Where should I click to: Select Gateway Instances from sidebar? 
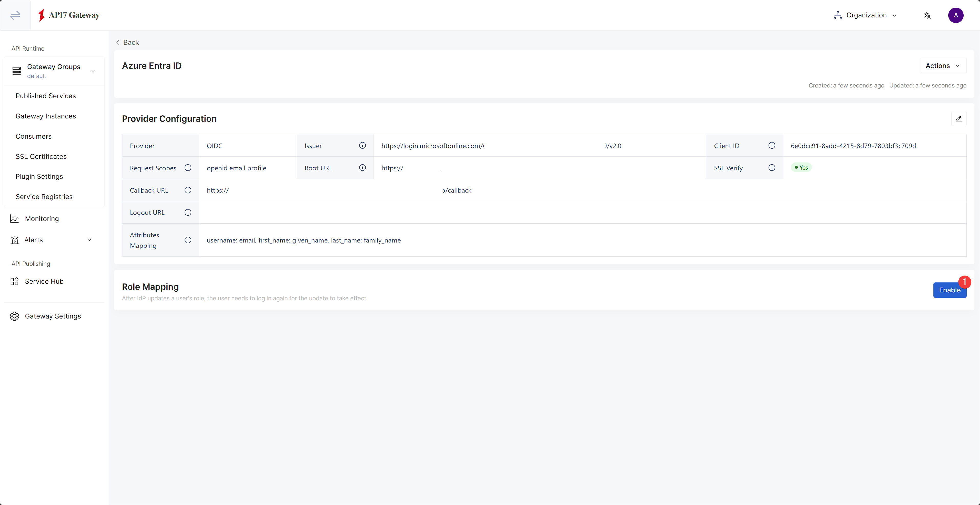(46, 116)
